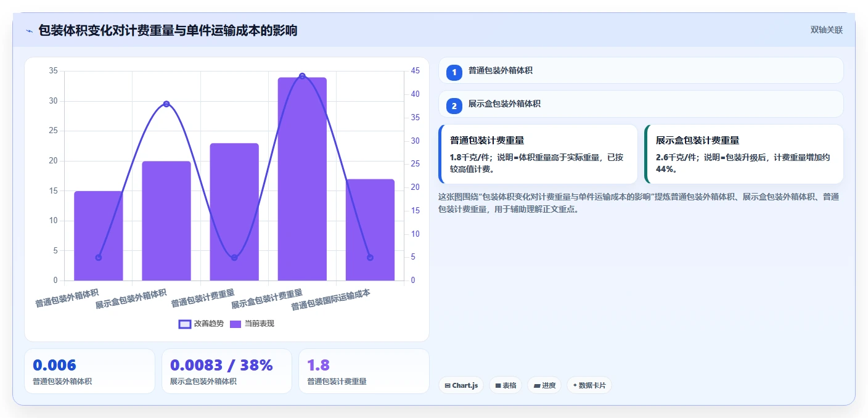Click the bar for 展示盒包装外箱体积
Viewport: 868px width, 418px height.
(x=166, y=221)
